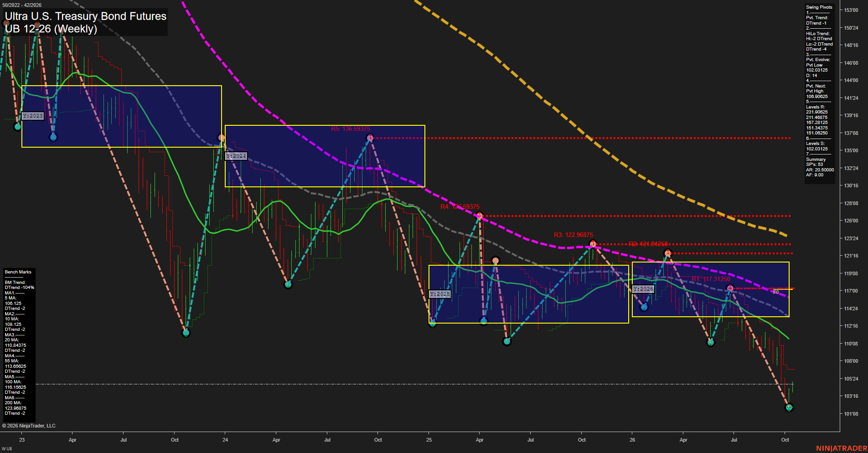Image resolution: width=868 pixels, height=453 pixels.
Task: Click the latest swing low pivot marker in October 2026
Action: (789, 407)
